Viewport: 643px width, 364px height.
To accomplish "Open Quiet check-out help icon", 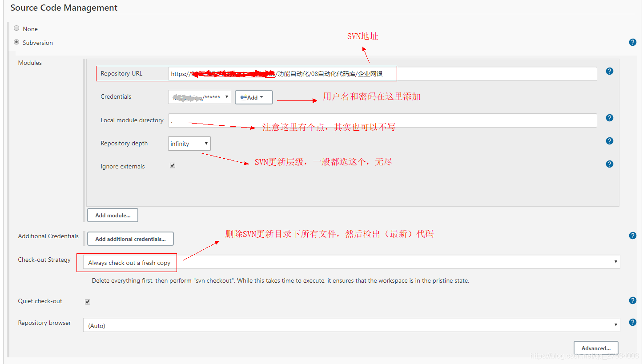I will click(632, 300).
